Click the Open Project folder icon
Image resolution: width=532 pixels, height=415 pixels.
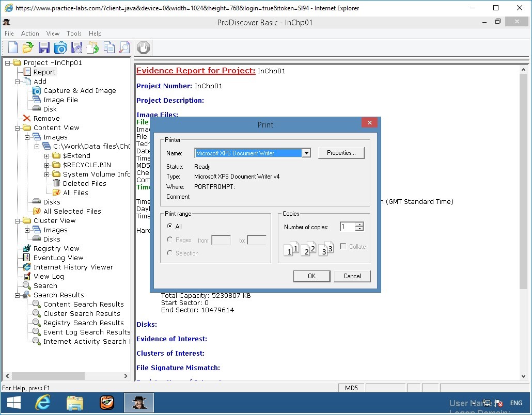tap(28, 47)
